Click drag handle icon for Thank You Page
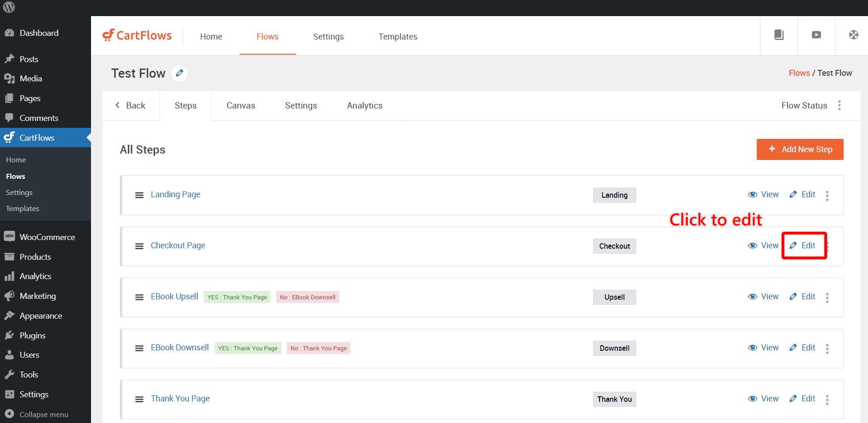This screenshot has width=868, height=423. [139, 400]
